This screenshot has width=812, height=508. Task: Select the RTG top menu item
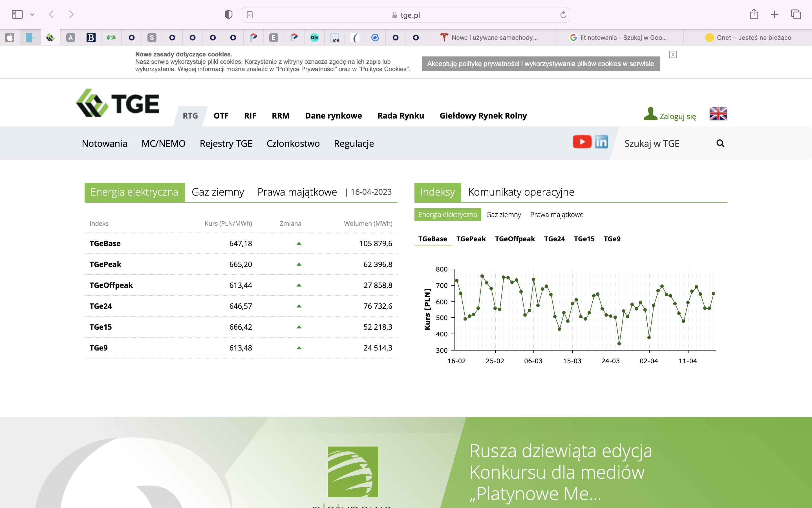(190, 116)
